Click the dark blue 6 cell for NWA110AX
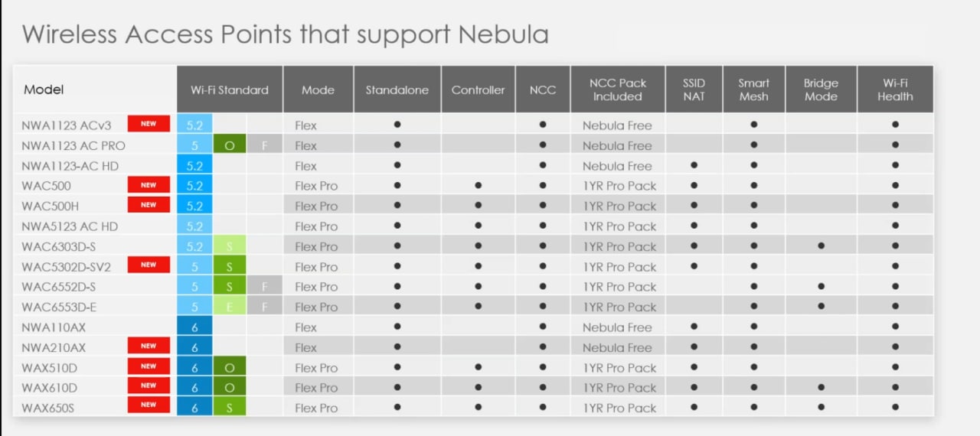The image size is (980, 436). [x=194, y=327]
